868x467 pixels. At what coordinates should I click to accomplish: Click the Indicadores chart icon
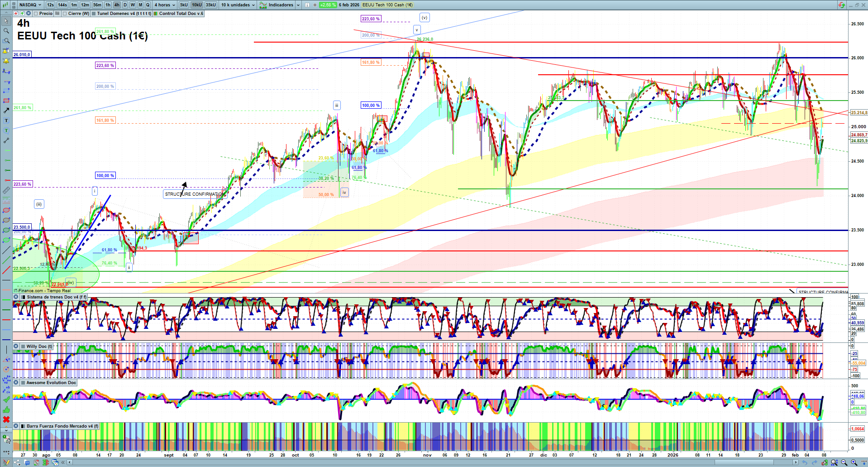click(x=263, y=5)
